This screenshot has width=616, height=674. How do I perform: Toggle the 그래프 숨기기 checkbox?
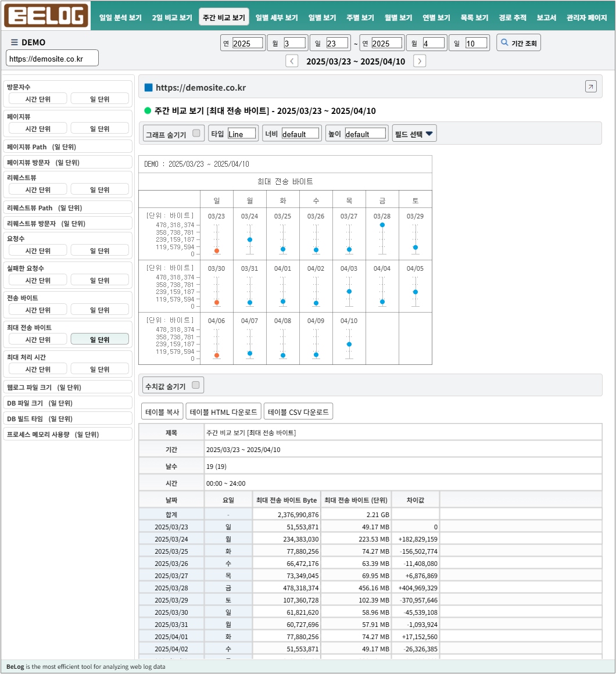(196, 133)
